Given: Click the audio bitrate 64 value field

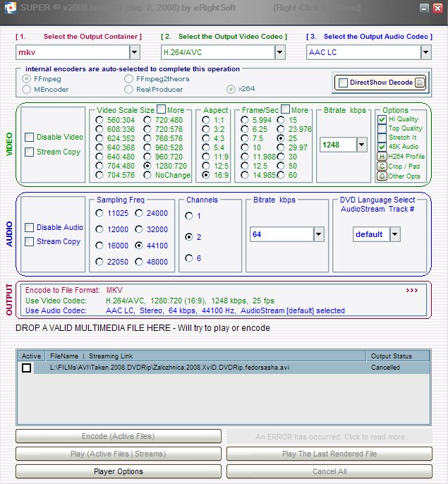Looking at the screenshot, I should pyautogui.click(x=282, y=234).
